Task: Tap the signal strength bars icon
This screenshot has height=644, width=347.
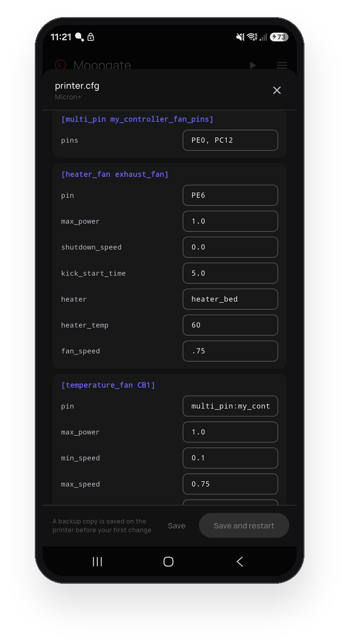Action: 263,37
